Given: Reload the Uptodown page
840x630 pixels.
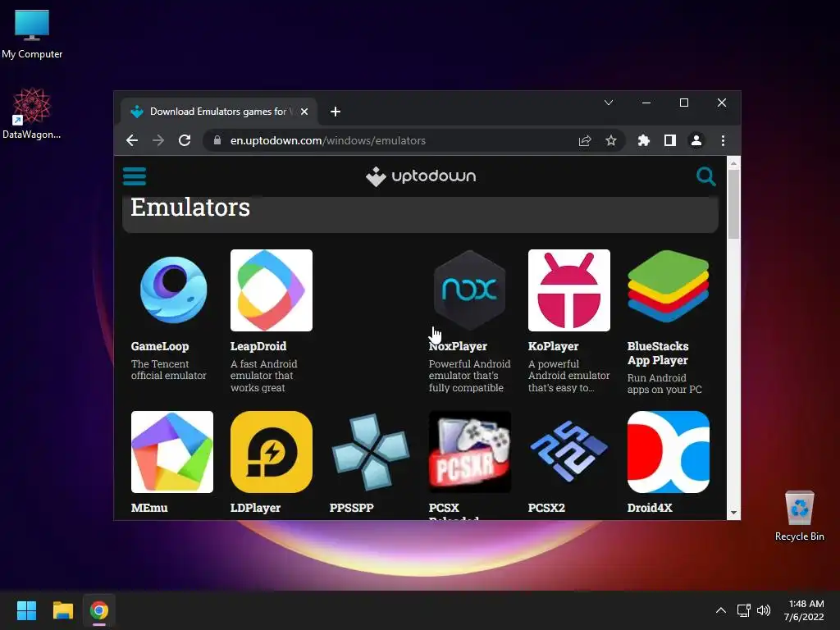Looking at the screenshot, I should [185, 140].
